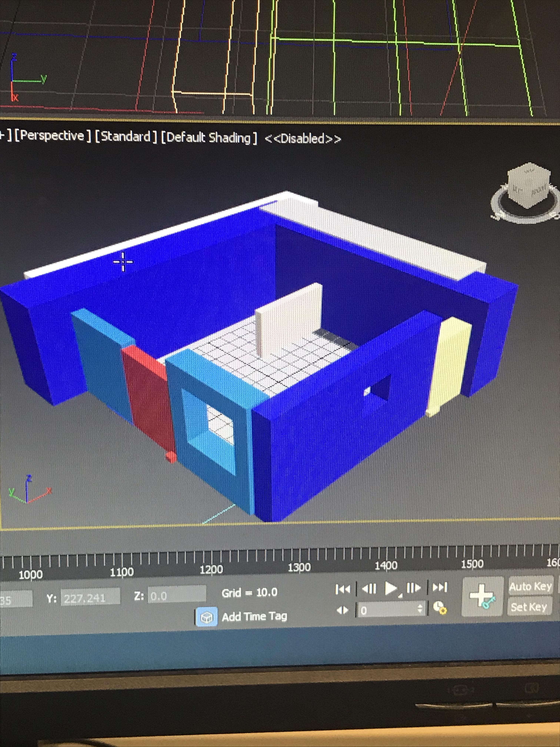Click the Add Time Tag label

[254, 617]
